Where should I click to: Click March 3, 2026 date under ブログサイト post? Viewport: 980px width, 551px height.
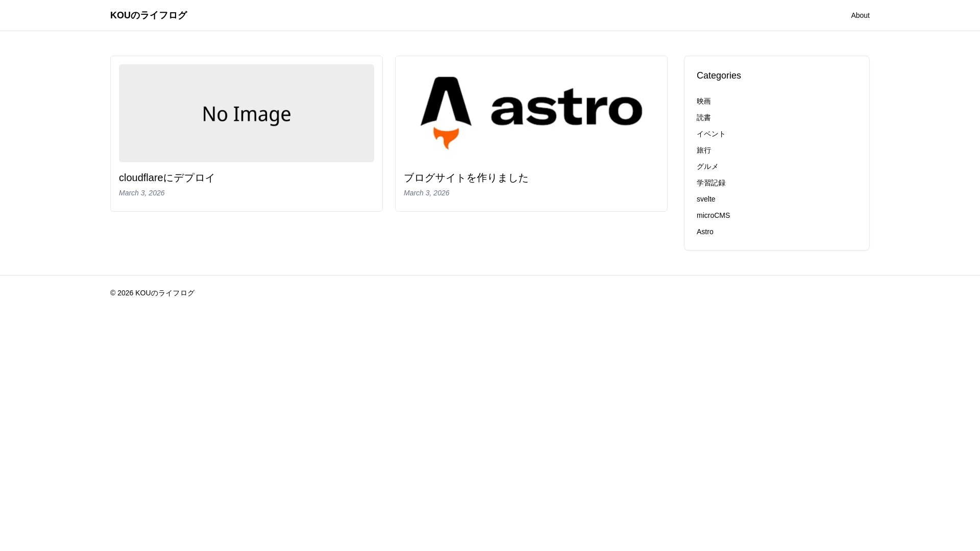[x=427, y=193]
